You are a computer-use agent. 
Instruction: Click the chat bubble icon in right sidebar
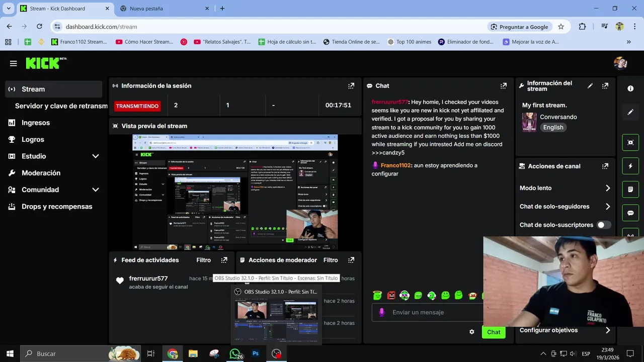[x=630, y=213]
